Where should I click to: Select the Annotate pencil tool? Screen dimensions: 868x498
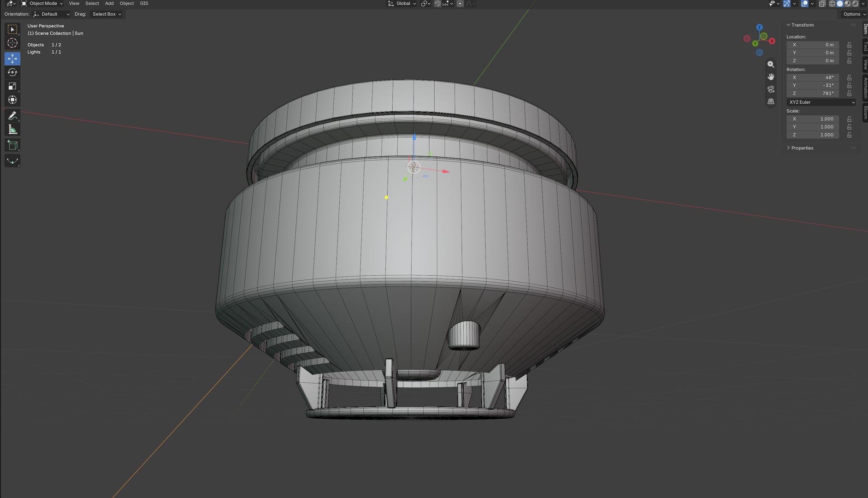(x=12, y=116)
